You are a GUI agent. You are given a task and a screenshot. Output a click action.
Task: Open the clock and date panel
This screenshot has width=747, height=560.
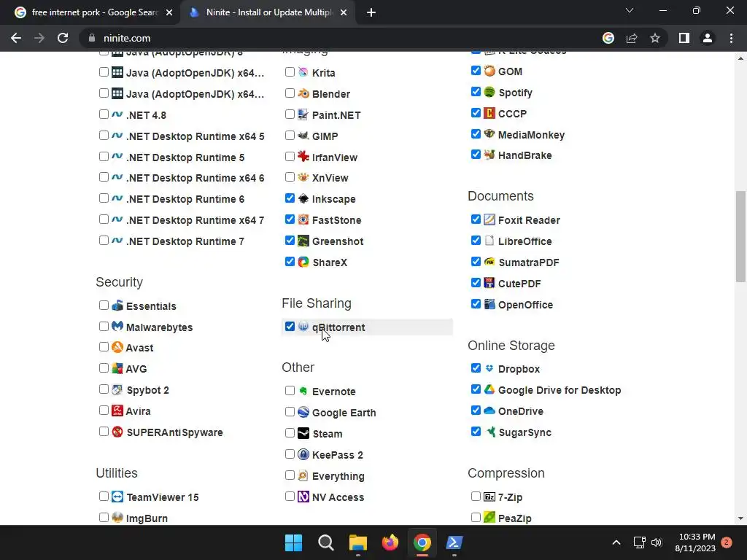point(695,542)
